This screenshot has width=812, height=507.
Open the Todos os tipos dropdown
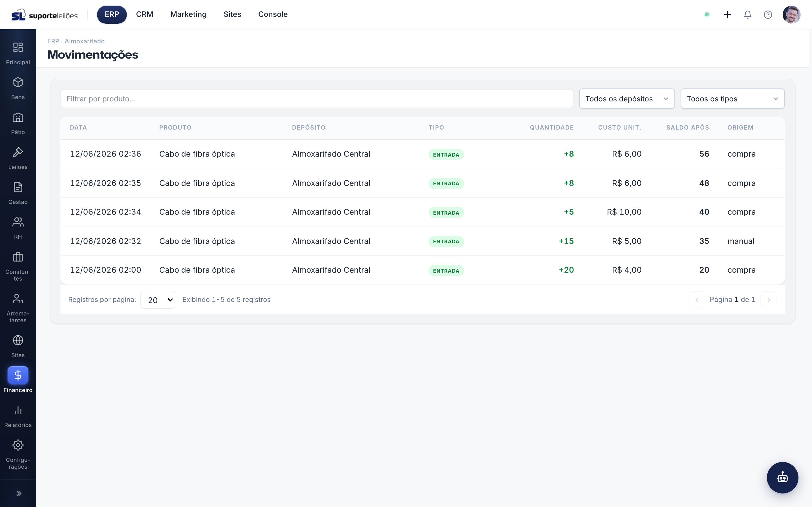coord(732,99)
